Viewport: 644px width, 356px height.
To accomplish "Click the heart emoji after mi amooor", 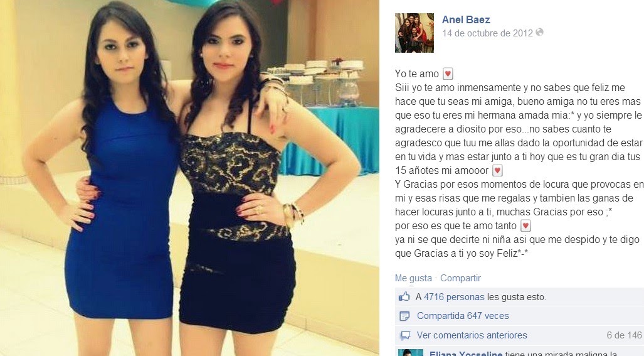I will tap(497, 170).
